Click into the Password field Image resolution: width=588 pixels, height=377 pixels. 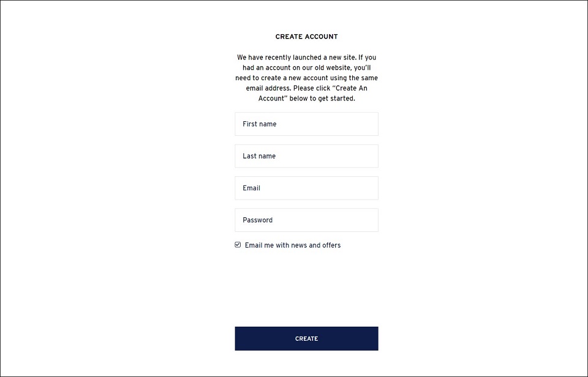306,220
